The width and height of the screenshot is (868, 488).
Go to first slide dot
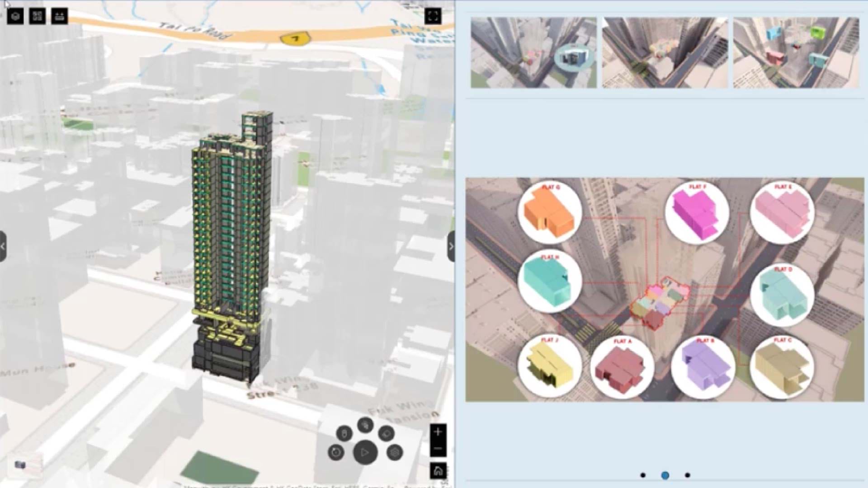pos(643,475)
